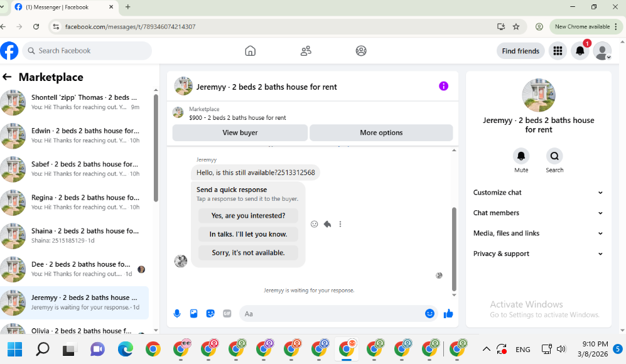Send quick response 'In talks. I'll let you know.'
The image size is (626, 364).
click(x=248, y=234)
